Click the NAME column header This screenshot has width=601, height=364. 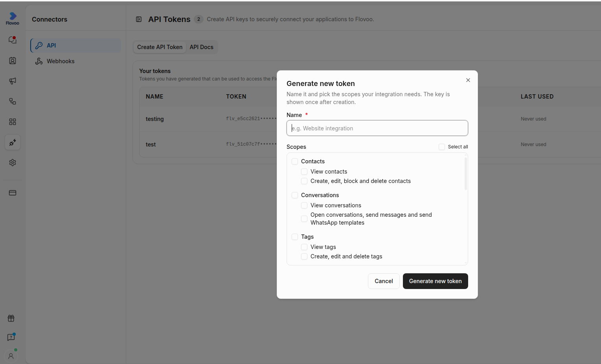[x=154, y=97]
